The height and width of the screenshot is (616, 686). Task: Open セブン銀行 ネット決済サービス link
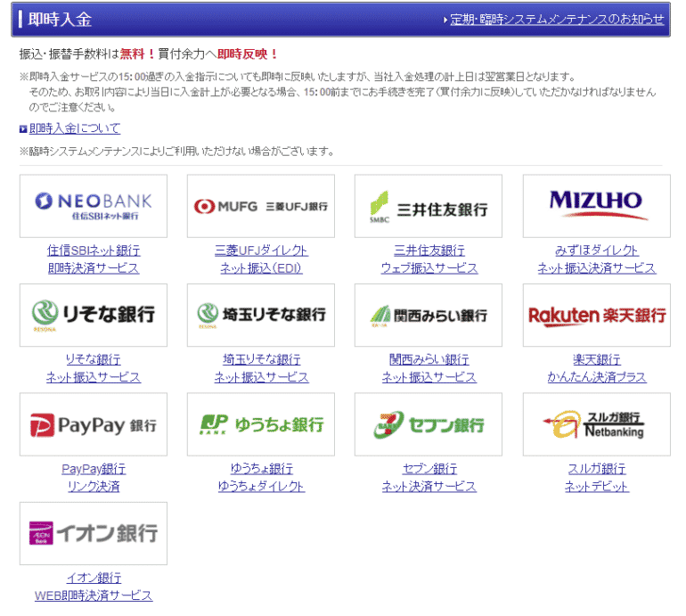point(429,477)
